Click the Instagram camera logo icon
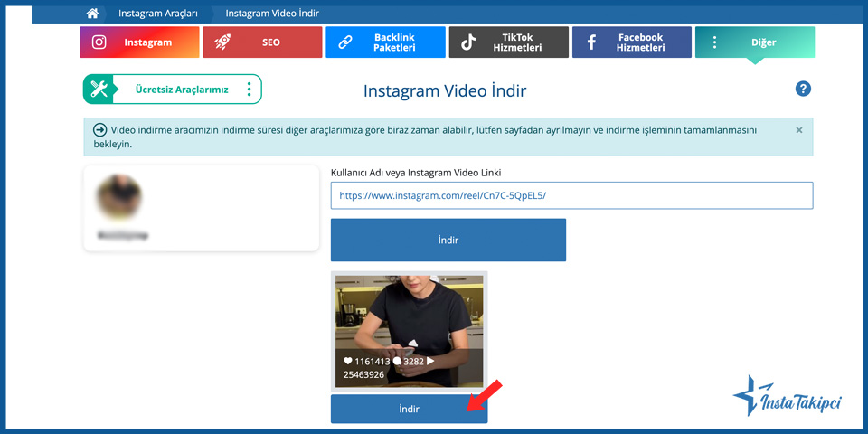The height and width of the screenshot is (434, 868). pyautogui.click(x=99, y=42)
